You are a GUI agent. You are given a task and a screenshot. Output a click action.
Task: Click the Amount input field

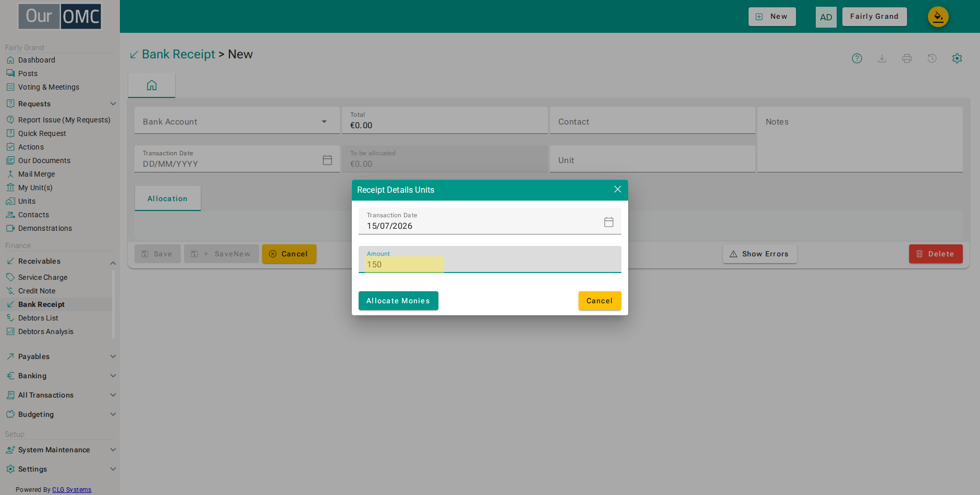(490, 259)
